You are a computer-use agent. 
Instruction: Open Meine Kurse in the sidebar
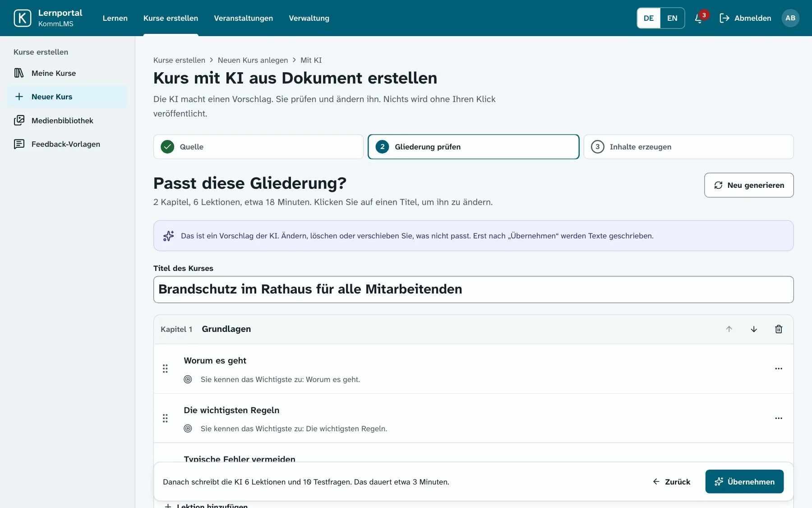(x=68, y=73)
